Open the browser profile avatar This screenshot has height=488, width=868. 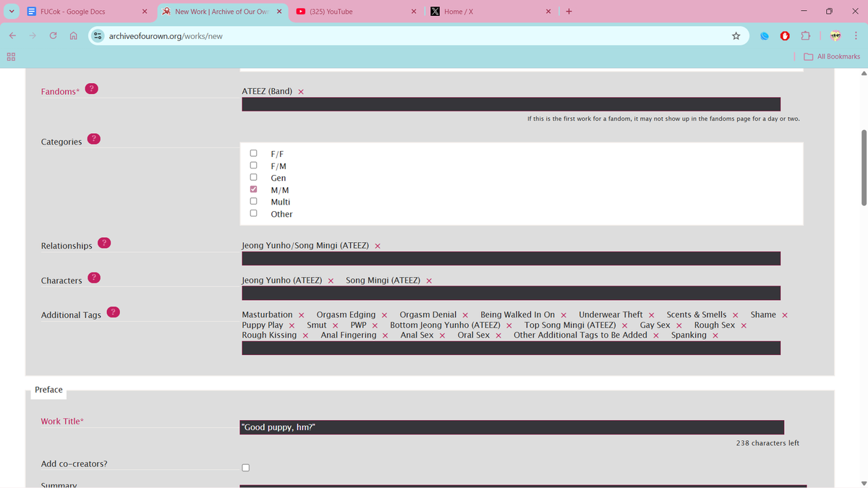tap(835, 36)
